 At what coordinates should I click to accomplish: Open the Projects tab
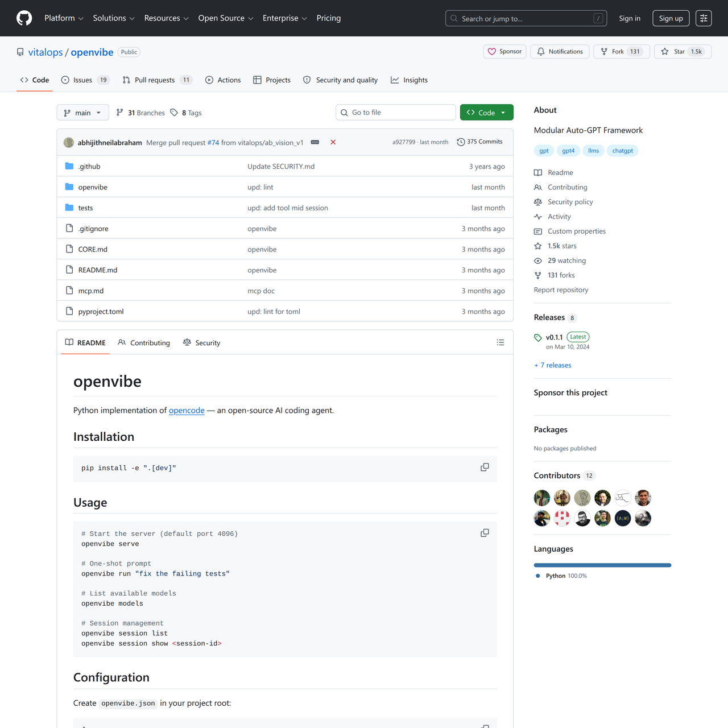(x=272, y=80)
